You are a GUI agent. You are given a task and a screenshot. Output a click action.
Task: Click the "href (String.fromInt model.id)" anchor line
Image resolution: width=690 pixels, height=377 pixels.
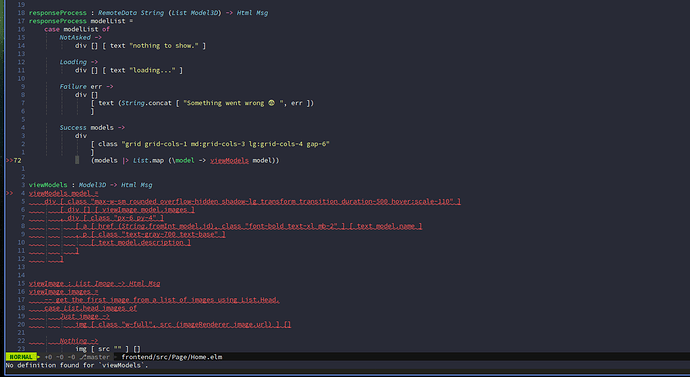249,226
